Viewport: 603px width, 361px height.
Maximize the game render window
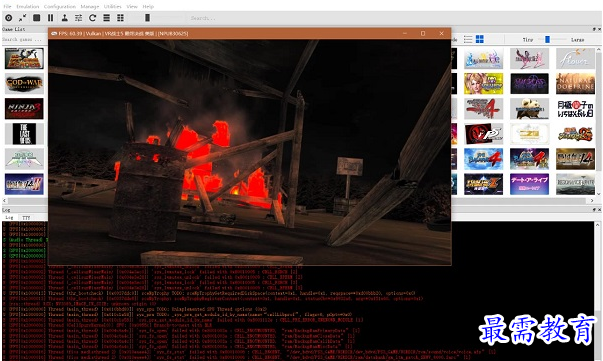(x=423, y=33)
